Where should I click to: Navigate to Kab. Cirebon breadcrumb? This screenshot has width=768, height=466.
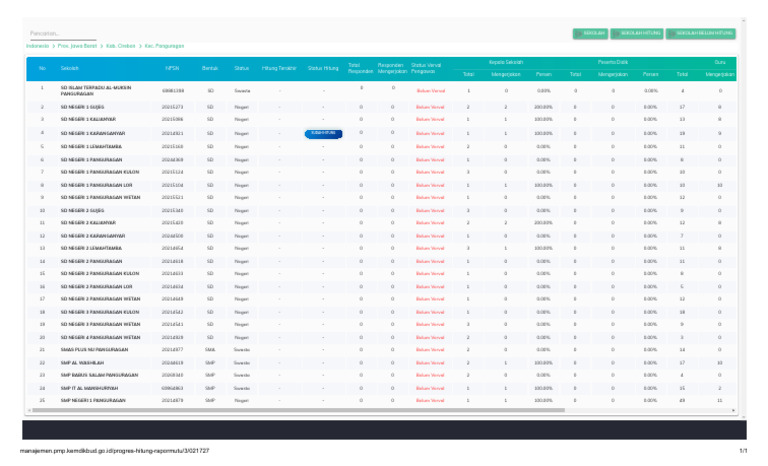[122, 46]
